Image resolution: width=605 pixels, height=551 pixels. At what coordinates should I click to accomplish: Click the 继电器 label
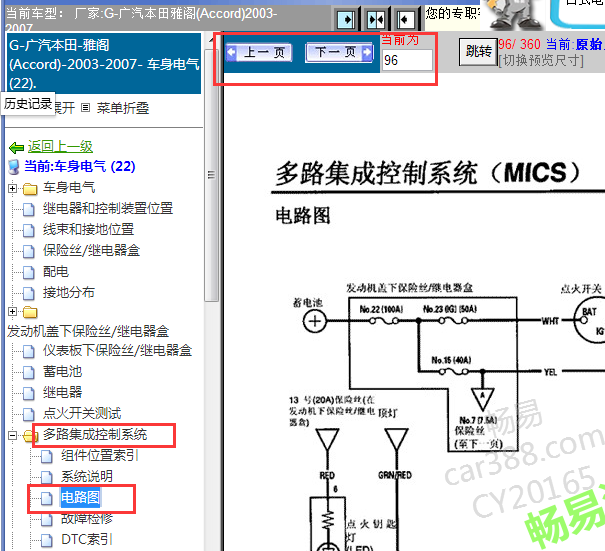tap(63, 392)
